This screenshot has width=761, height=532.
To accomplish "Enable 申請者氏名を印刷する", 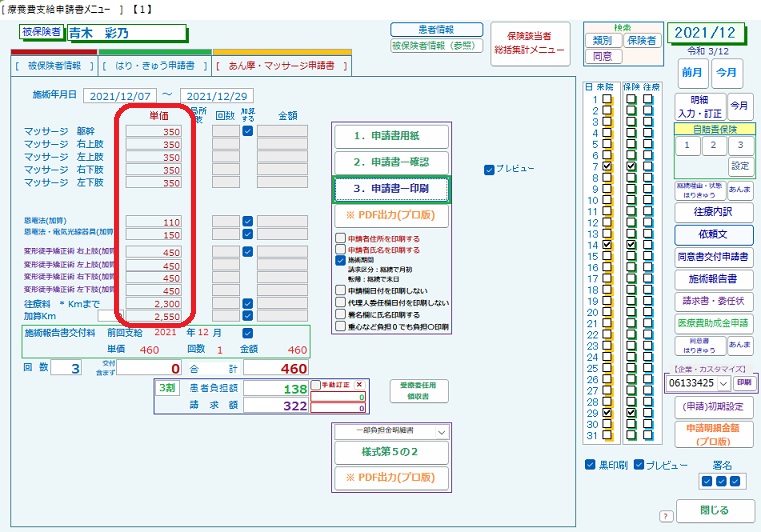I will pos(340,249).
